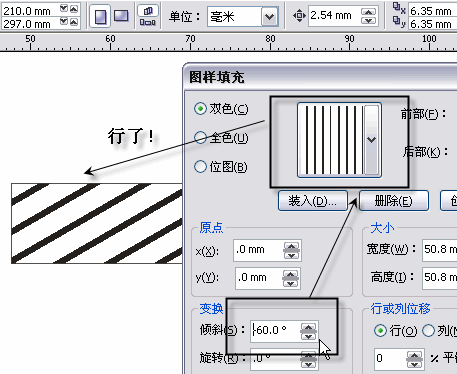Select portrait page orientation icon
The image size is (457, 374).
click(100, 16)
